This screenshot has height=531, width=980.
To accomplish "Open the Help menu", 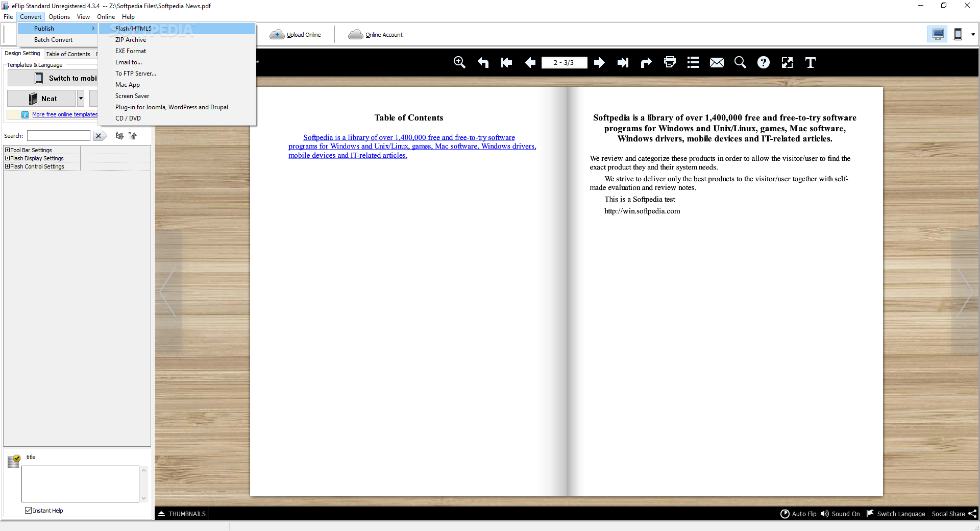I will [x=128, y=17].
